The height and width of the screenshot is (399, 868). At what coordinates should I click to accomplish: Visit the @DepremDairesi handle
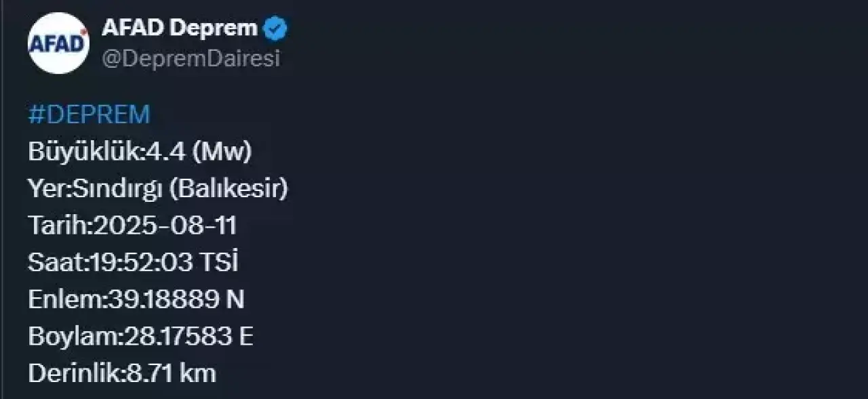191,59
